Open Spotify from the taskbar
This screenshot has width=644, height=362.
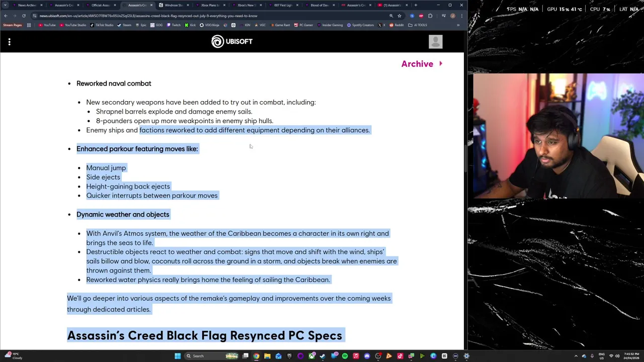pos(345,356)
